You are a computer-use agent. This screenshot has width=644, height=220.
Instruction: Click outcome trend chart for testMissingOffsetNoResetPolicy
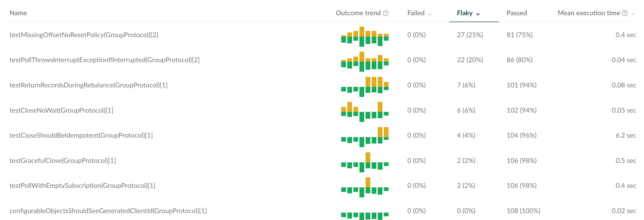[x=365, y=36]
